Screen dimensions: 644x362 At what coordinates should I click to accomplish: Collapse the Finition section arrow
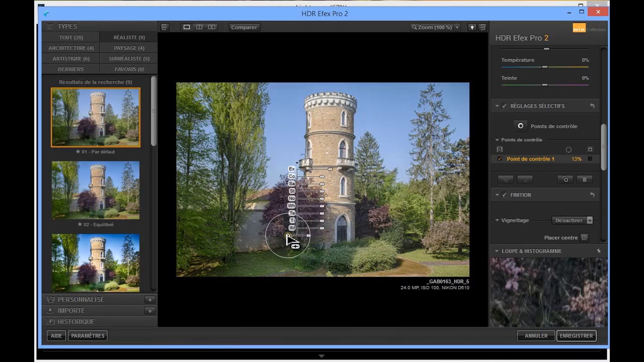[x=497, y=195]
